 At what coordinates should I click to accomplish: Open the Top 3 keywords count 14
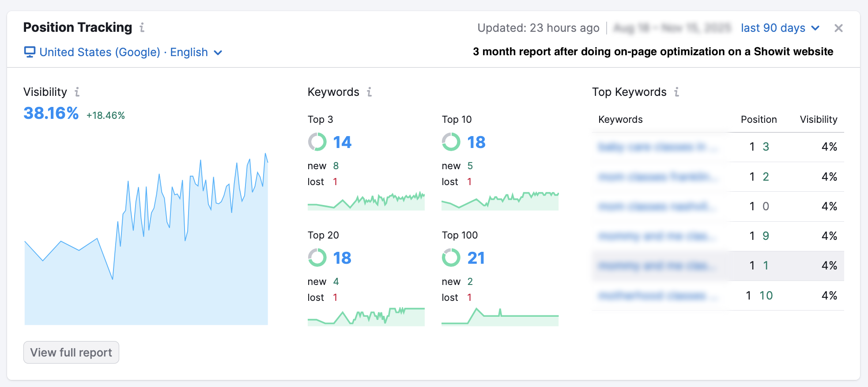click(x=342, y=142)
